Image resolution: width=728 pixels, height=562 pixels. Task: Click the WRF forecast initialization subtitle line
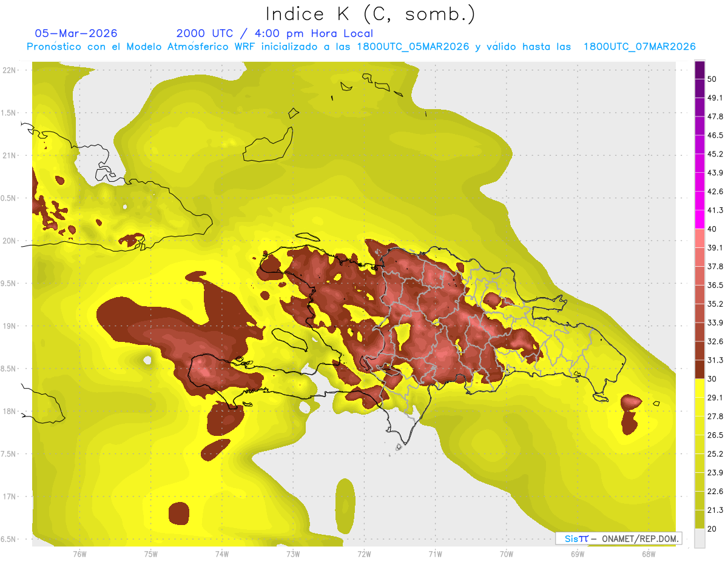click(x=361, y=47)
